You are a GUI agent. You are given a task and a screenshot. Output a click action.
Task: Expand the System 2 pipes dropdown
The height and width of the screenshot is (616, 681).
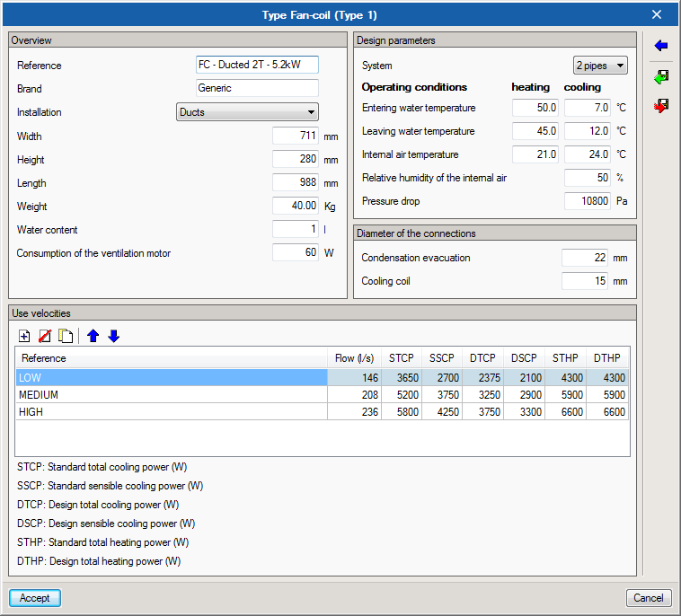600,66
